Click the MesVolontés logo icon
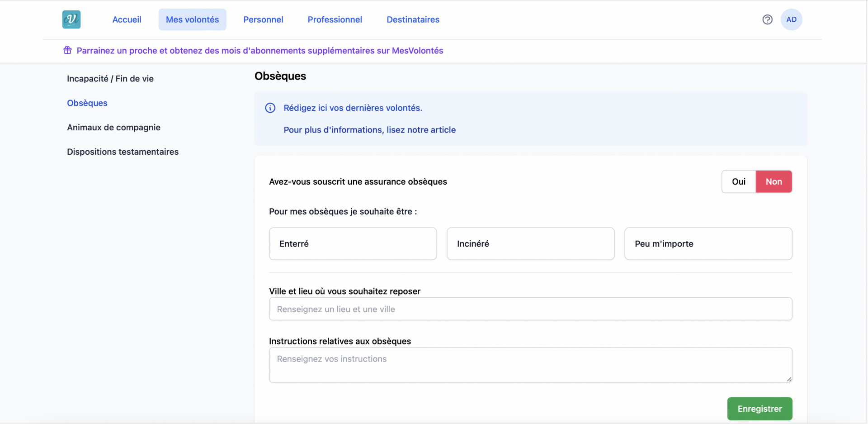The width and height of the screenshot is (868, 424). click(71, 19)
